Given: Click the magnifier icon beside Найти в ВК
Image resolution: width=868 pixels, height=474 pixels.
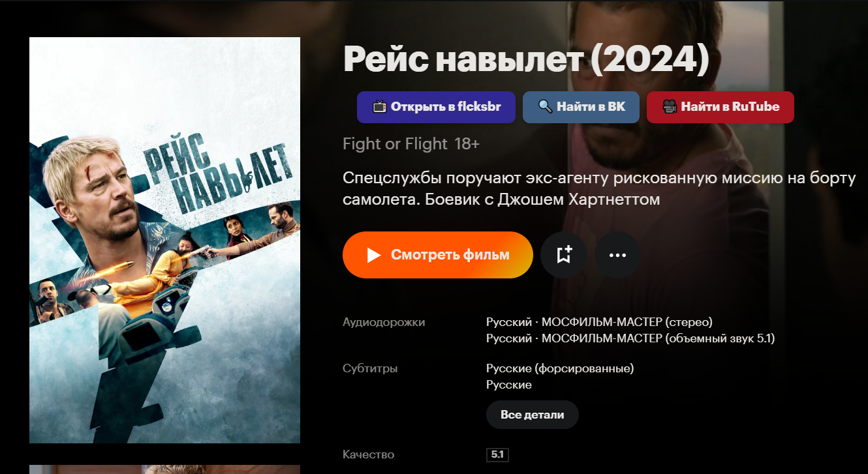Looking at the screenshot, I should coord(545,106).
